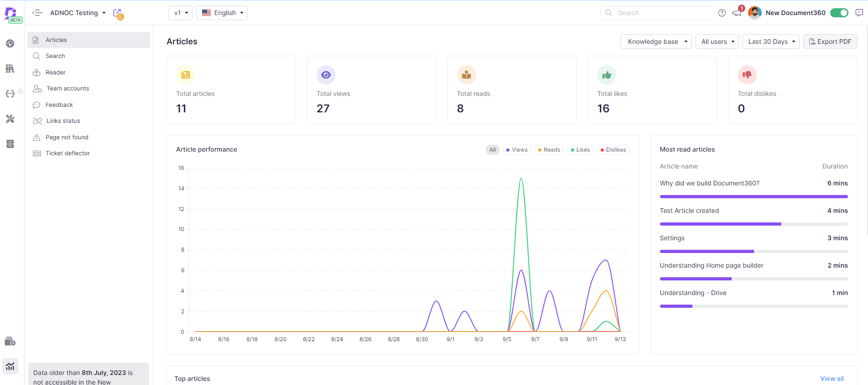Click the top Search input field
Screen dimensions: 868x385
click(x=657, y=13)
